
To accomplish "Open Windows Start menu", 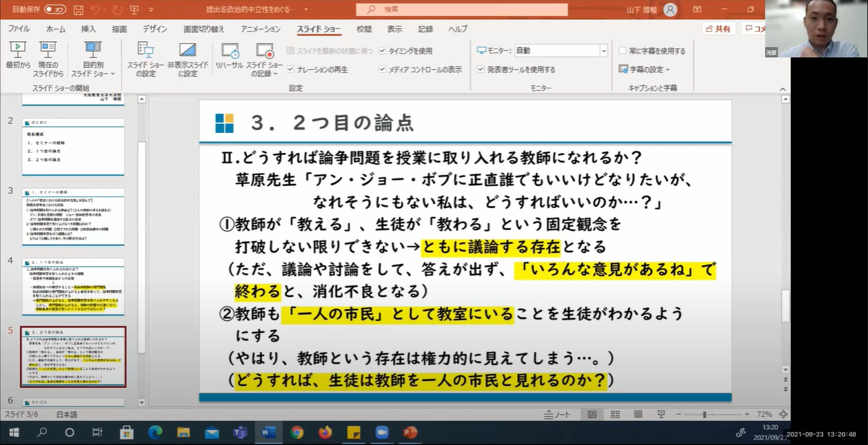I will coord(14,433).
